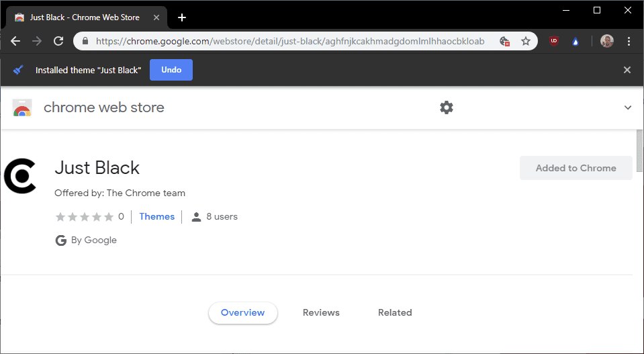Switch to the Reviews tab
644x354 pixels.
pyautogui.click(x=321, y=312)
